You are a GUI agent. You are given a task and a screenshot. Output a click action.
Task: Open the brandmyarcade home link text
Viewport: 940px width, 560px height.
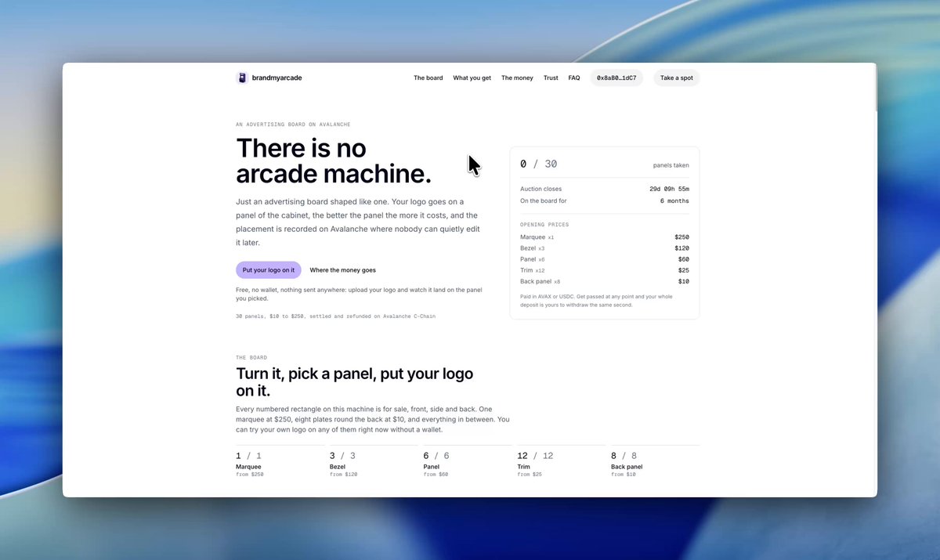[x=277, y=78]
